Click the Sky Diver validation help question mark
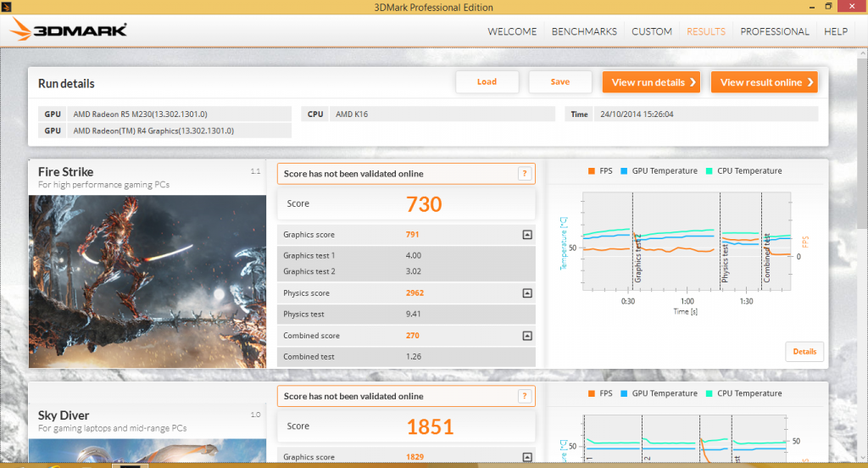The image size is (868, 468). click(526, 396)
